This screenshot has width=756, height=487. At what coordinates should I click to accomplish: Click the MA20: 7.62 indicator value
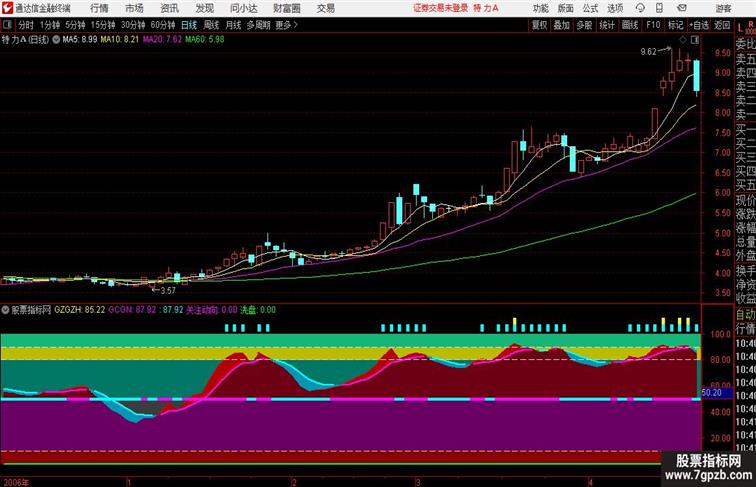tap(162, 40)
